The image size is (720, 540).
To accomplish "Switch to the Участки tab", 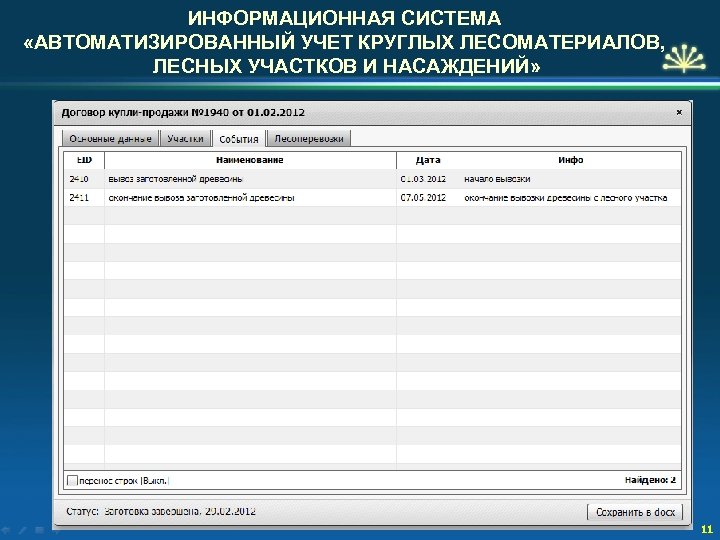I will [185, 138].
